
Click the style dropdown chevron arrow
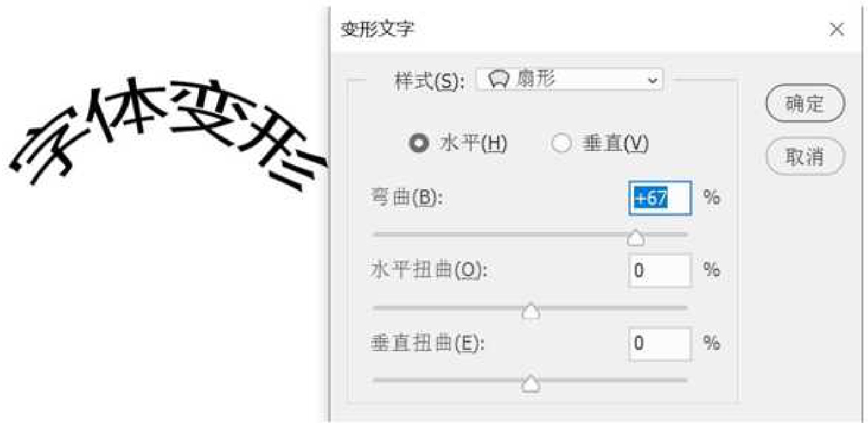tap(652, 80)
